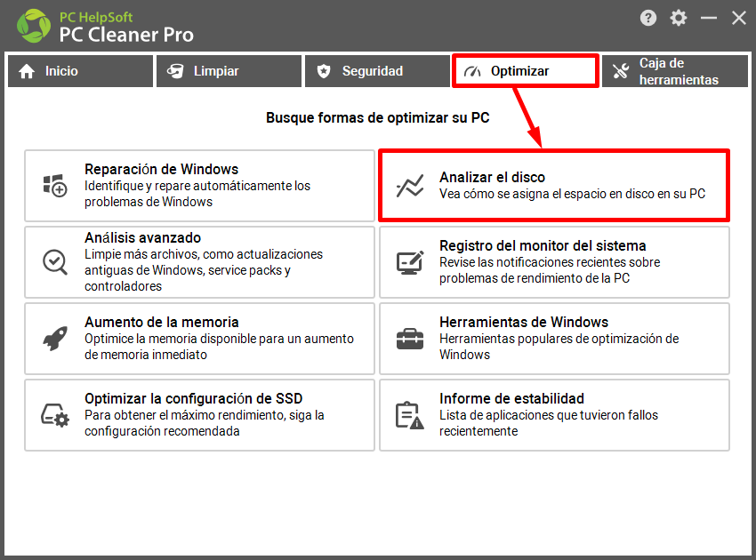Click the rocket icon for Aumento de memoria

tap(55, 339)
